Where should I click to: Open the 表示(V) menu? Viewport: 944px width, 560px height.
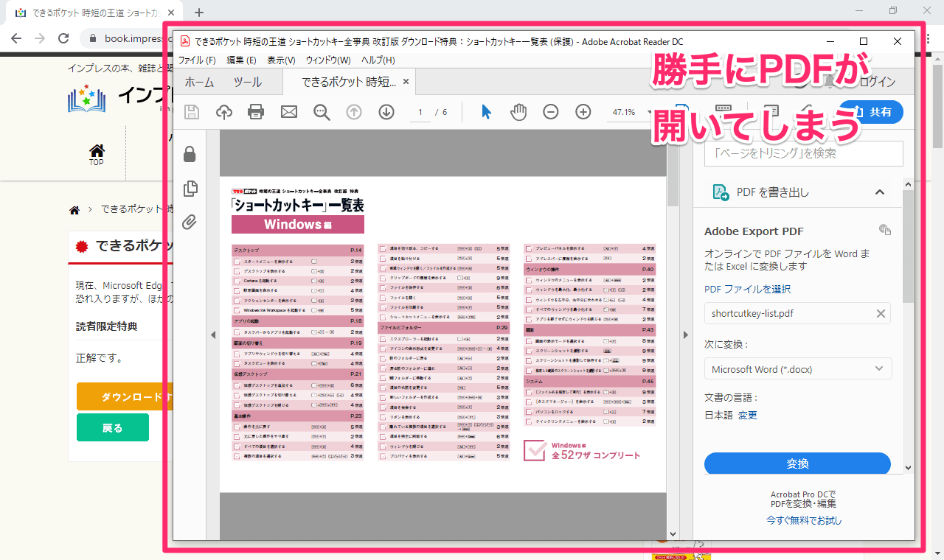click(x=281, y=60)
